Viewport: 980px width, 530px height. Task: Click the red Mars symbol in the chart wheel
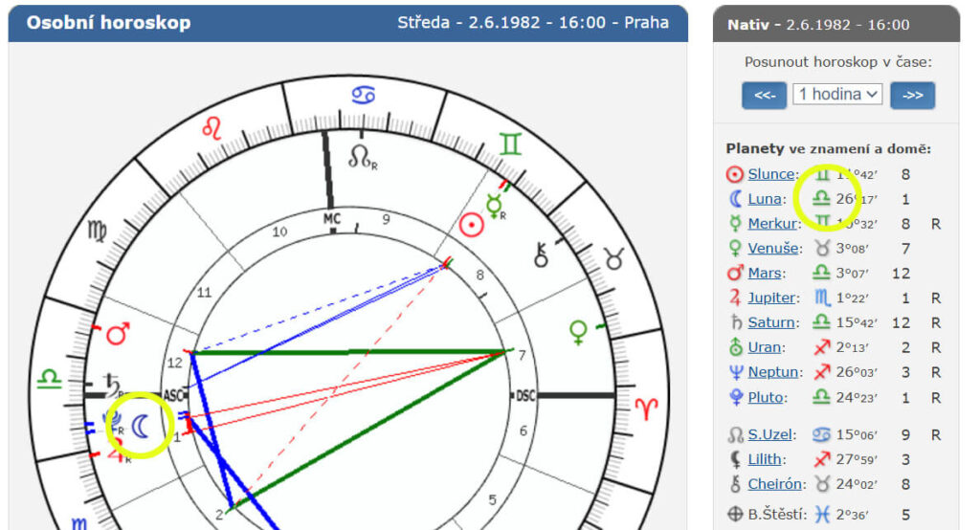(x=117, y=333)
